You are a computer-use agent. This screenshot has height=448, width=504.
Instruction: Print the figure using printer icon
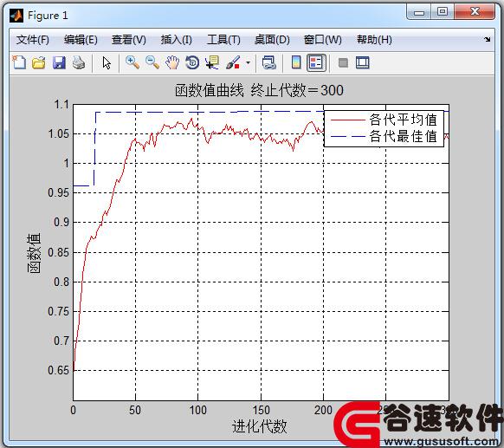pyautogui.click(x=79, y=62)
